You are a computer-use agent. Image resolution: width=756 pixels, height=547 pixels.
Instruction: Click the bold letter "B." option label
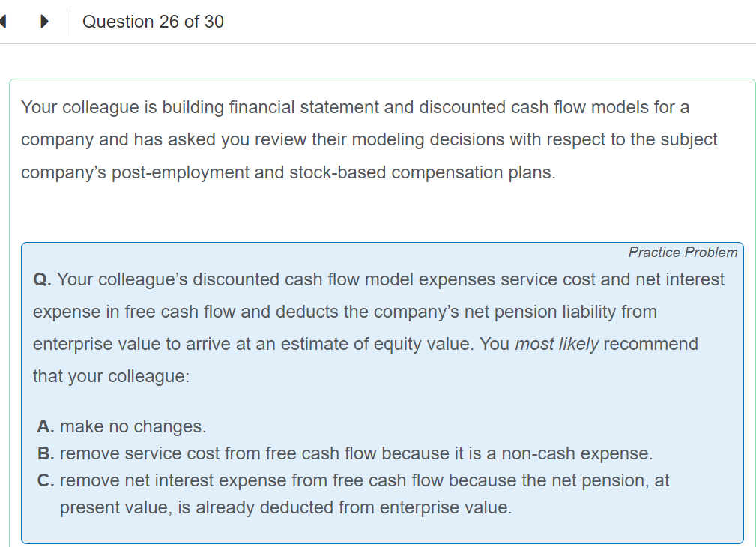point(46,453)
